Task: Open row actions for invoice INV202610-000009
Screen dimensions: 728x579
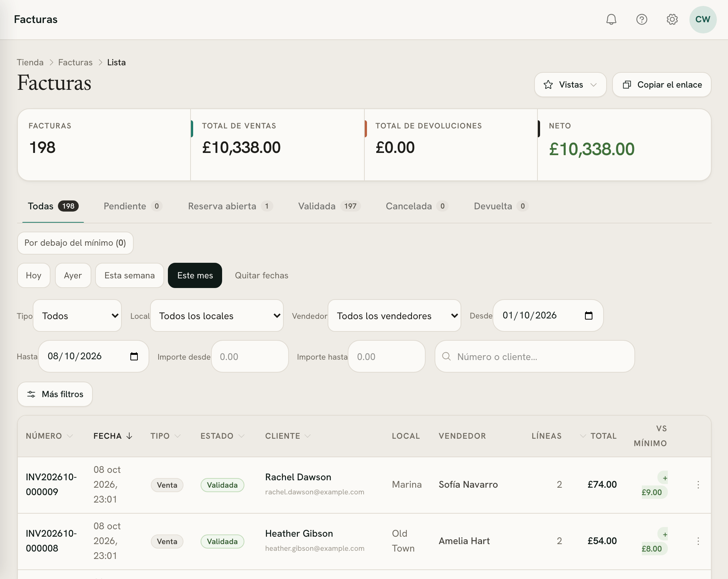Action: click(698, 485)
